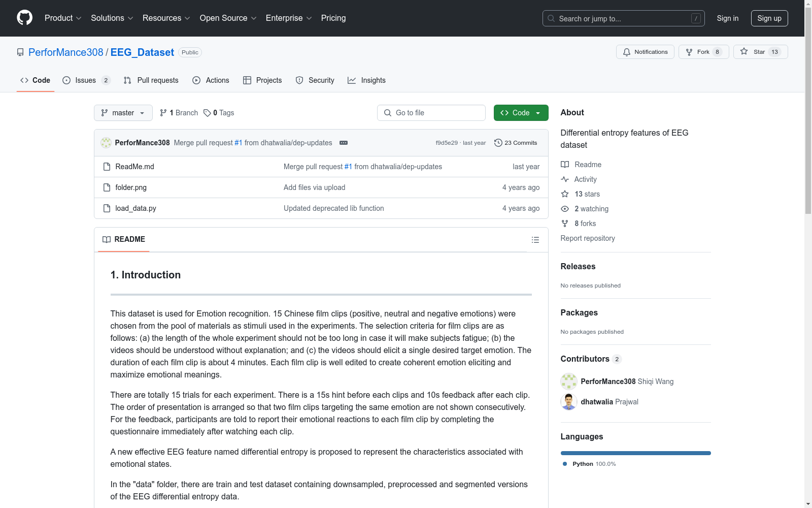The width and height of the screenshot is (812, 508).
Task: Open the Projects tab
Action: pyautogui.click(x=262, y=80)
